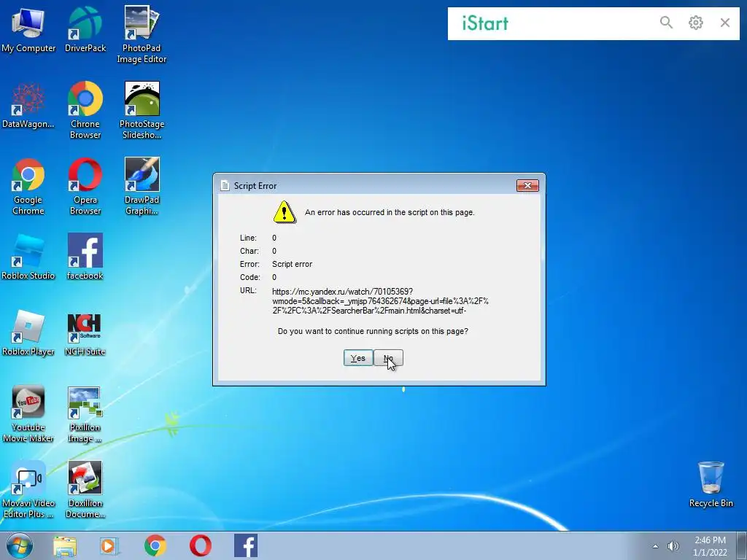This screenshot has height=560, width=747.
Task: Select PhotoStage Slideshow shortcut
Action: tap(142, 111)
